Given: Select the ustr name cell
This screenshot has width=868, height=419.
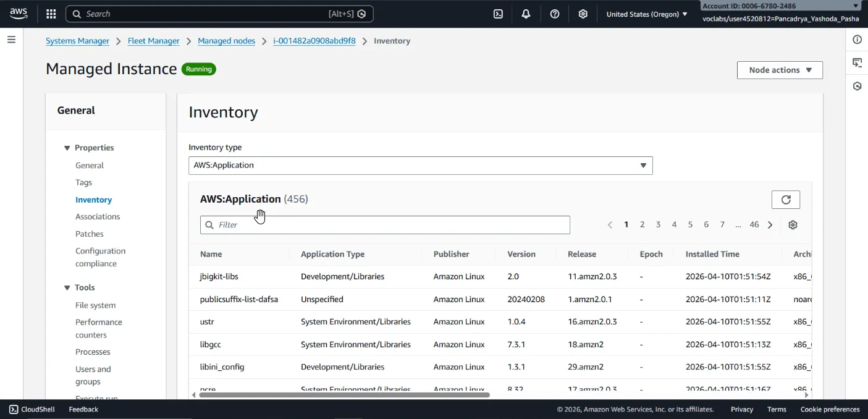Looking at the screenshot, I should 207,321.
